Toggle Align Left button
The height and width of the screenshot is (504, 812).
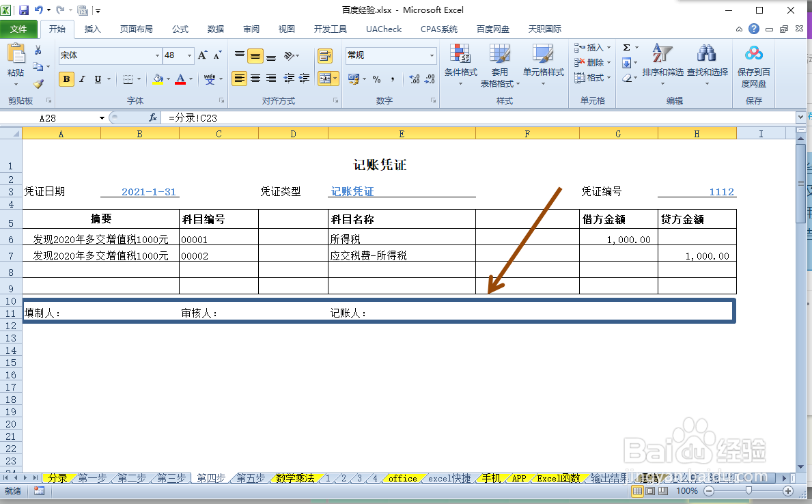click(x=239, y=79)
